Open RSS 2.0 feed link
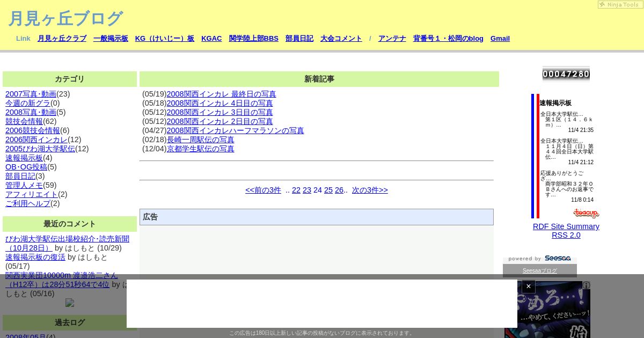644x338 pixels. (x=566, y=235)
